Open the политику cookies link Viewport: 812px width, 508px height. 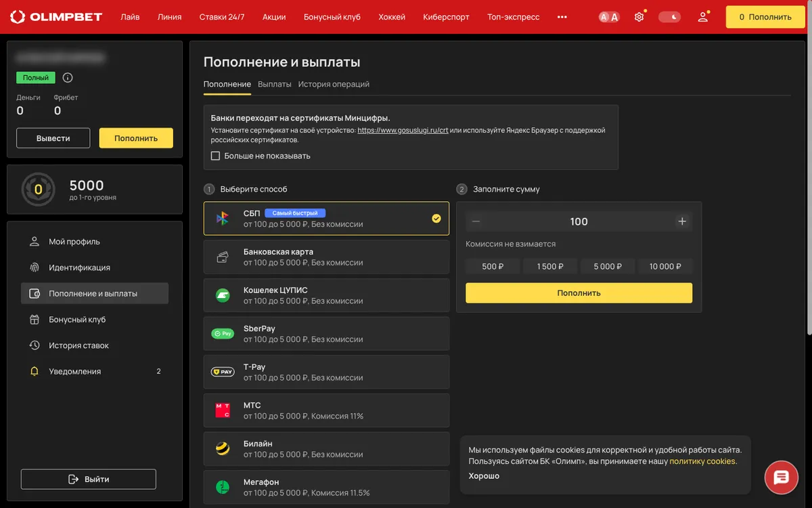[x=702, y=461]
